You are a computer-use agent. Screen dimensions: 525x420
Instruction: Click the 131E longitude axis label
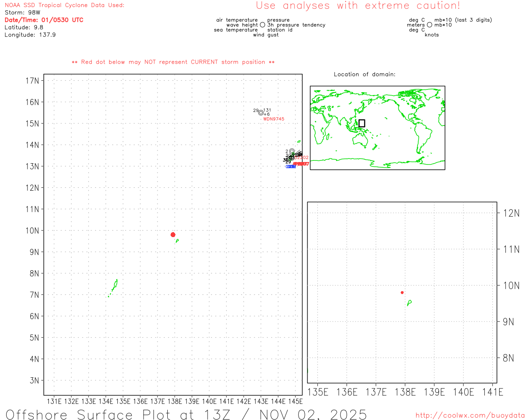54,402
